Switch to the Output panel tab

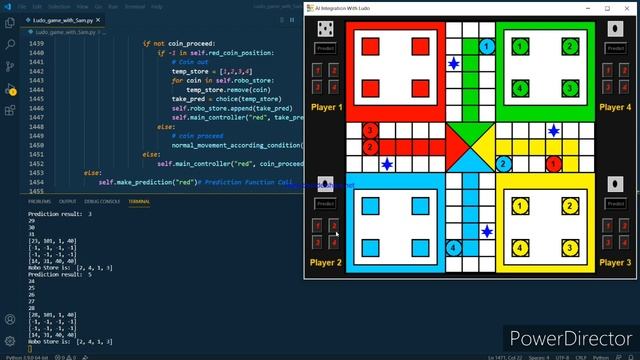67,202
